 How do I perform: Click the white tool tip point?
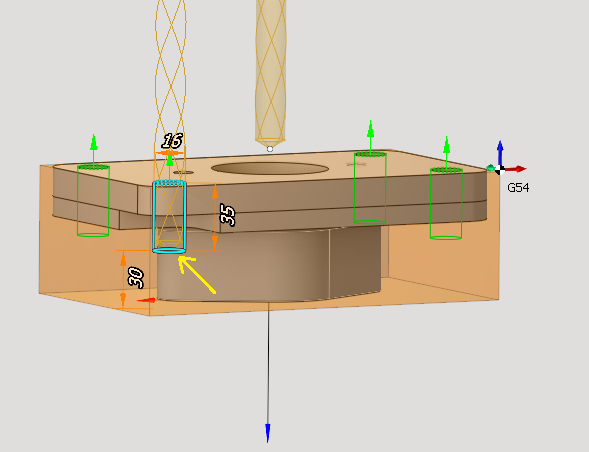(270, 149)
